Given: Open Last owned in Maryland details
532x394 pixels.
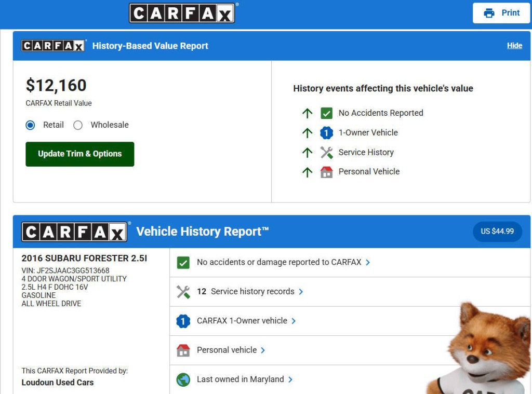Looking at the screenshot, I should click(241, 379).
